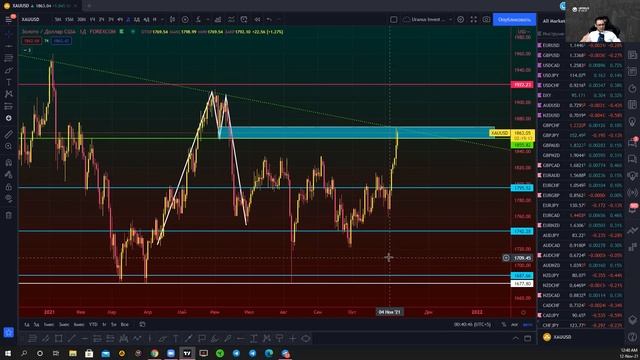Toggle fullscreen mode icon
640x360 pixels.
click(x=473, y=19)
